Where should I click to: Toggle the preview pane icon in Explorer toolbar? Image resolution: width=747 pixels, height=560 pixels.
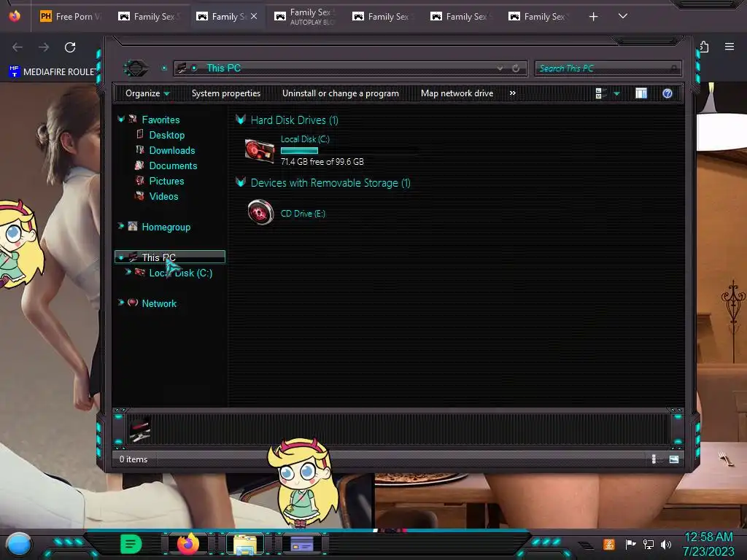640,93
